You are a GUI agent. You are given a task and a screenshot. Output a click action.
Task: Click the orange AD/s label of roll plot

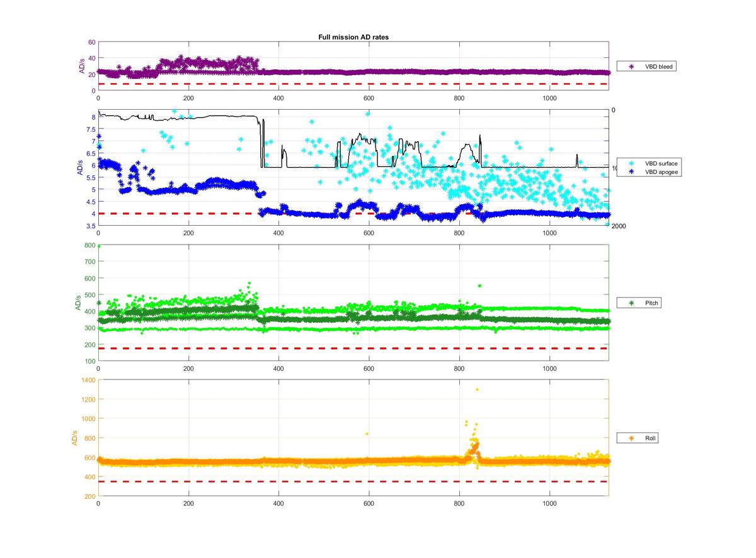[74, 438]
